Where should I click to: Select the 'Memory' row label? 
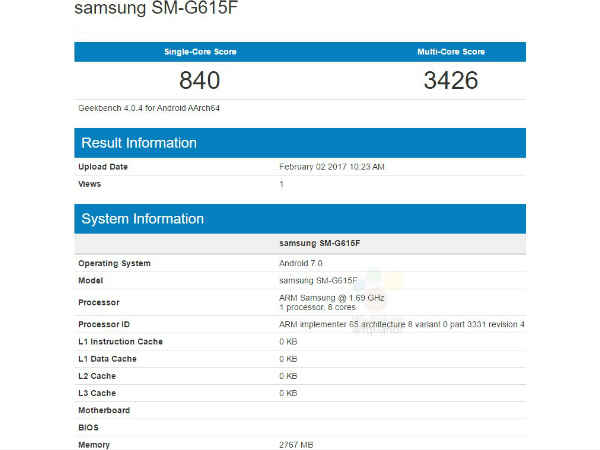tap(94, 445)
